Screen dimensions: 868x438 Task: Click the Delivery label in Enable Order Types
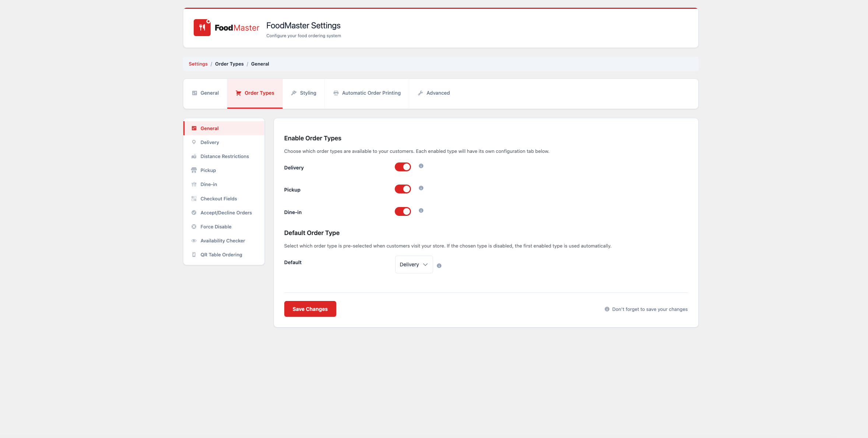point(294,168)
